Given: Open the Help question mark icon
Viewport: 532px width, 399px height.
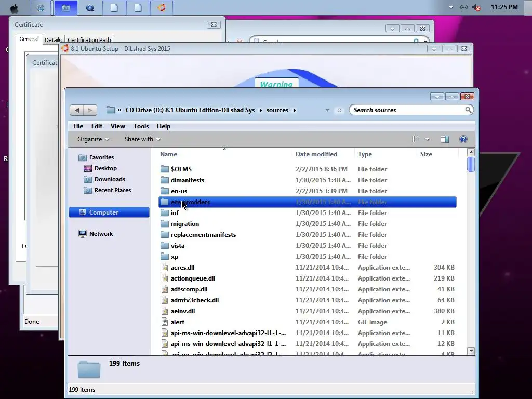Looking at the screenshot, I should [463, 139].
